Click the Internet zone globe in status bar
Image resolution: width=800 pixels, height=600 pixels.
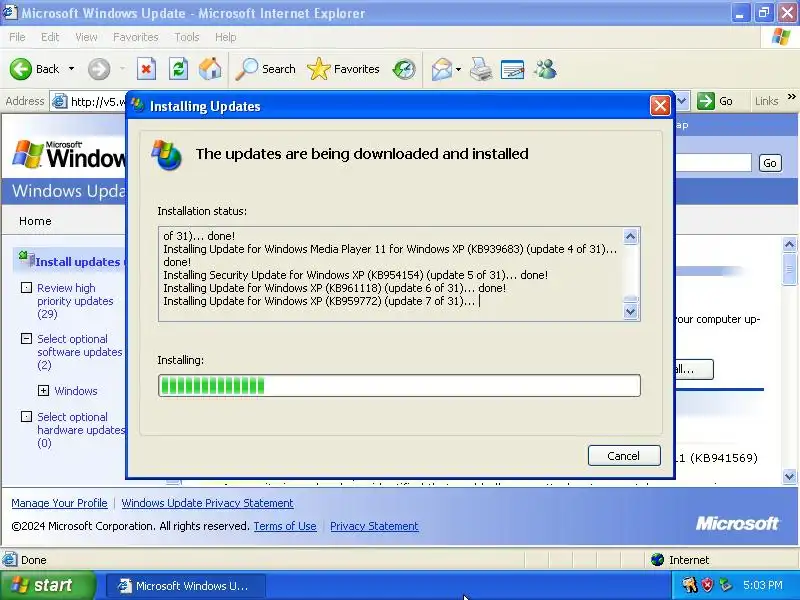657,560
